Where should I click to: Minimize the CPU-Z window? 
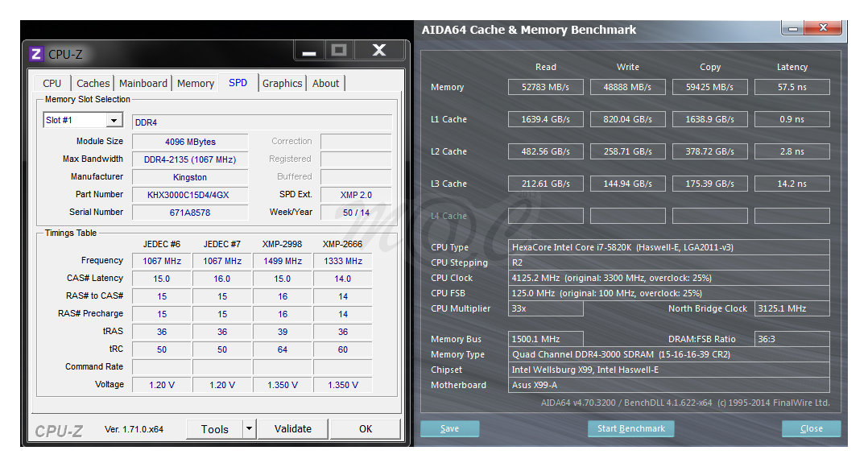309,52
